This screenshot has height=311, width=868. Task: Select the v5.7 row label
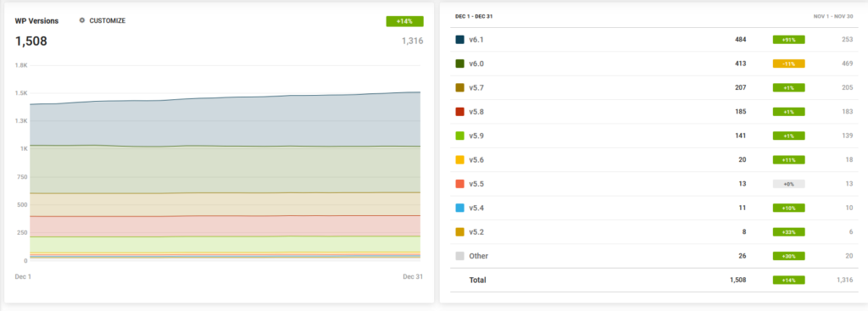click(476, 87)
